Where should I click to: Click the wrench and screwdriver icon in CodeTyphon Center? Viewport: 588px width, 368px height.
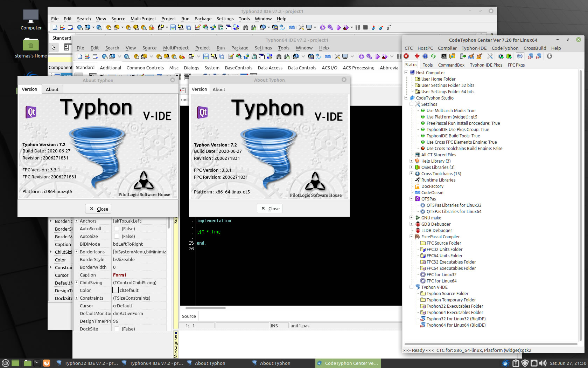tap(490, 56)
